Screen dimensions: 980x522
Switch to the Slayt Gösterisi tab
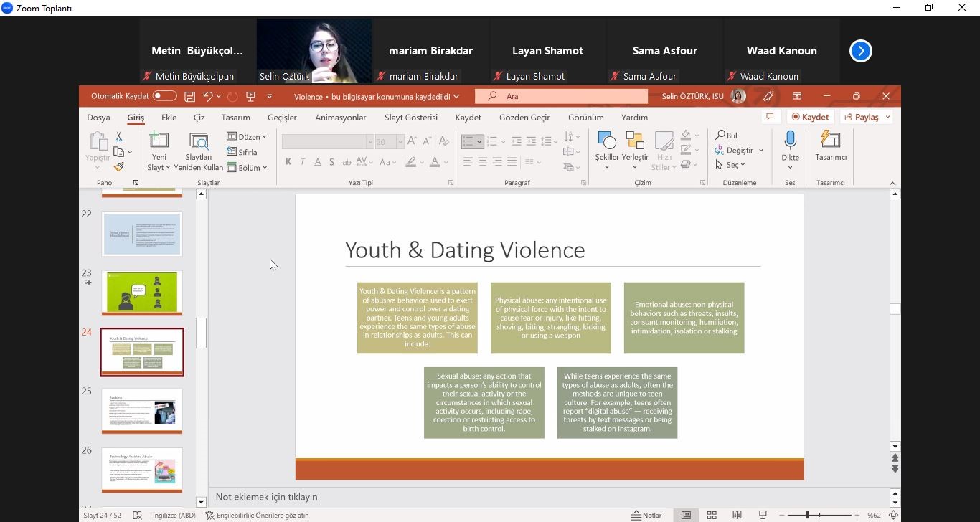click(x=410, y=118)
